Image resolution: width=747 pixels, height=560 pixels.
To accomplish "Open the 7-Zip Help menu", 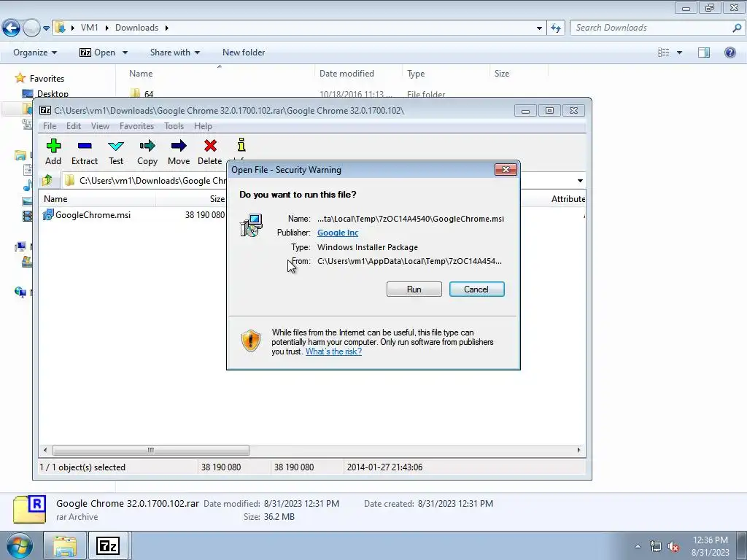I will point(203,126).
